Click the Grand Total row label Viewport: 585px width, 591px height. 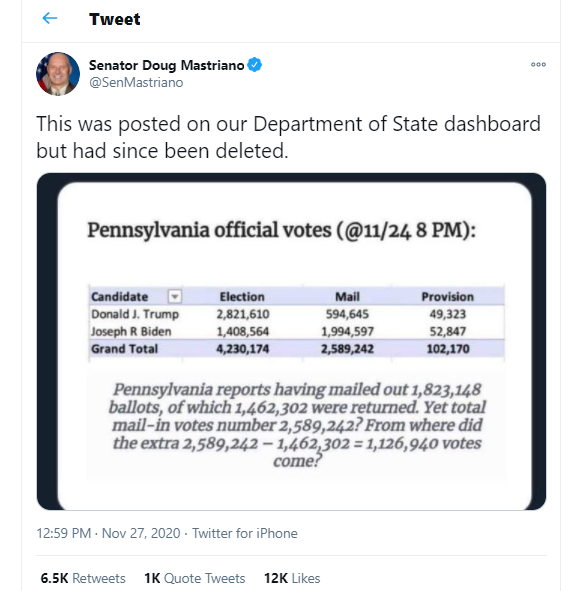124,349
